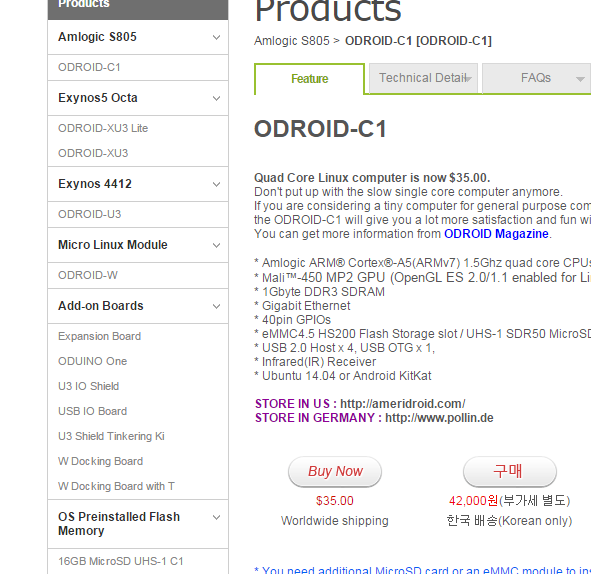Open the FAQs tab dropdown arrow
The image size is (591, 574).
coord(580,79)
